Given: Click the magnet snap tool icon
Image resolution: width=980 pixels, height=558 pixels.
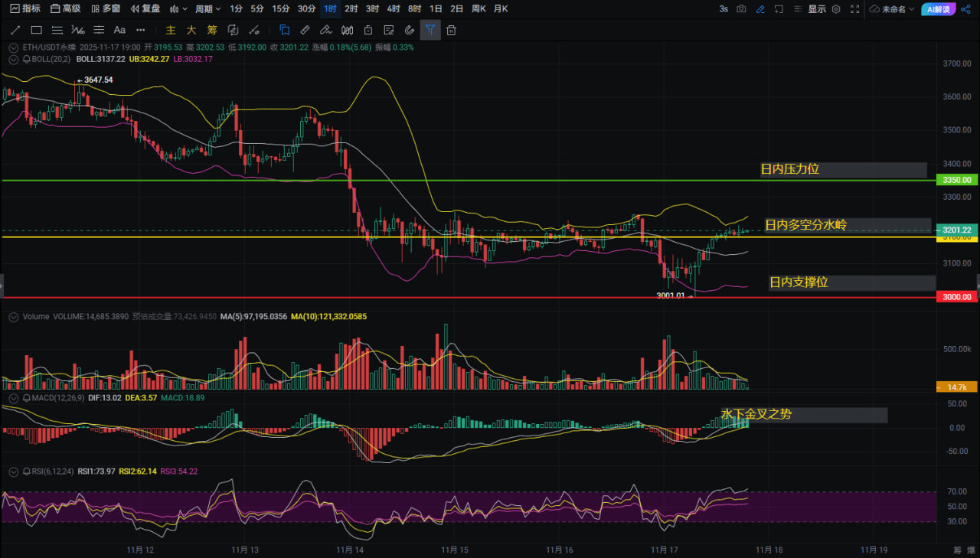Looking at the screenshot, I should click(x=409, y=30).
